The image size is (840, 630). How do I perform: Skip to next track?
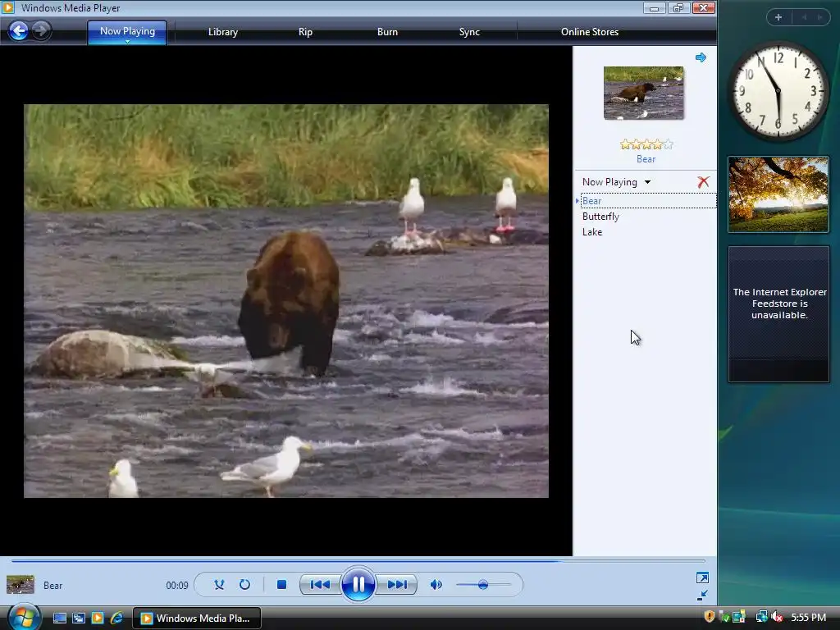tap(396, 584)
